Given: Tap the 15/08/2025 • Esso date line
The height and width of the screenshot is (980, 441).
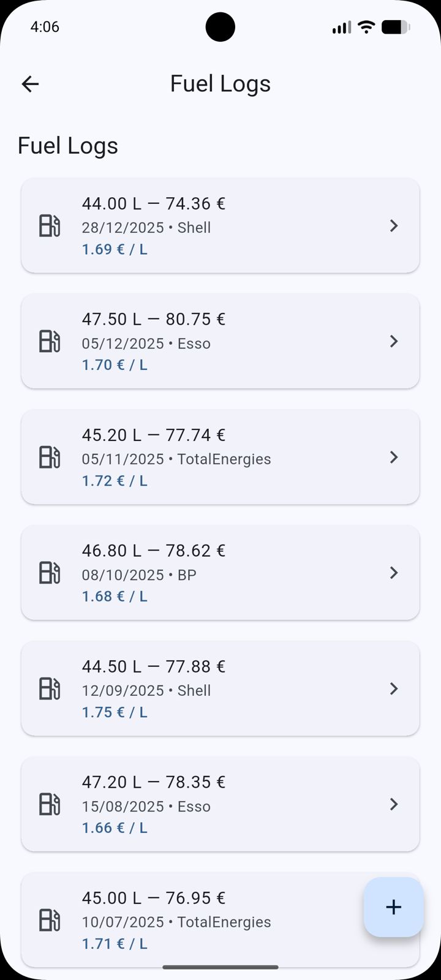Looking at the screenshot, I should tap(146, 807).
